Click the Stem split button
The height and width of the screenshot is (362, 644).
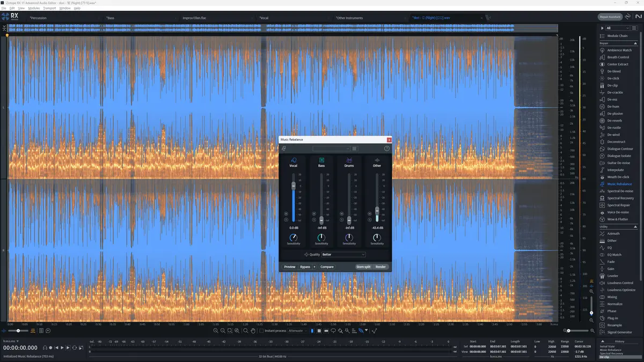pyautogui.click(x=363, y=267)
